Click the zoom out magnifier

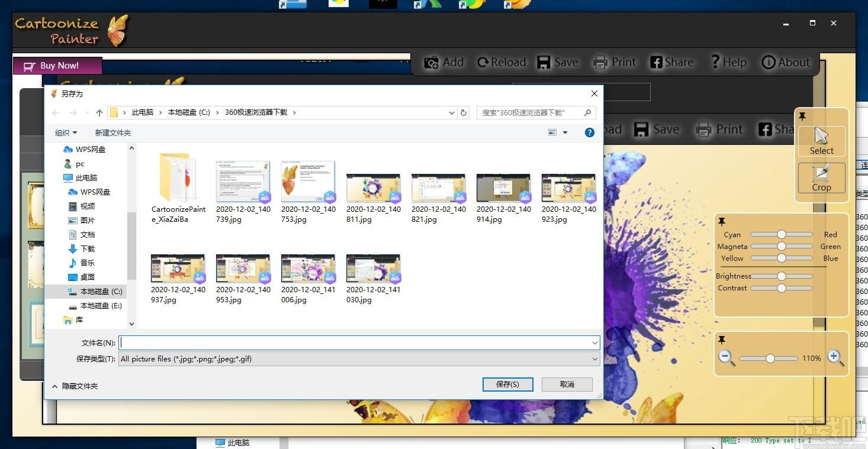726,358
